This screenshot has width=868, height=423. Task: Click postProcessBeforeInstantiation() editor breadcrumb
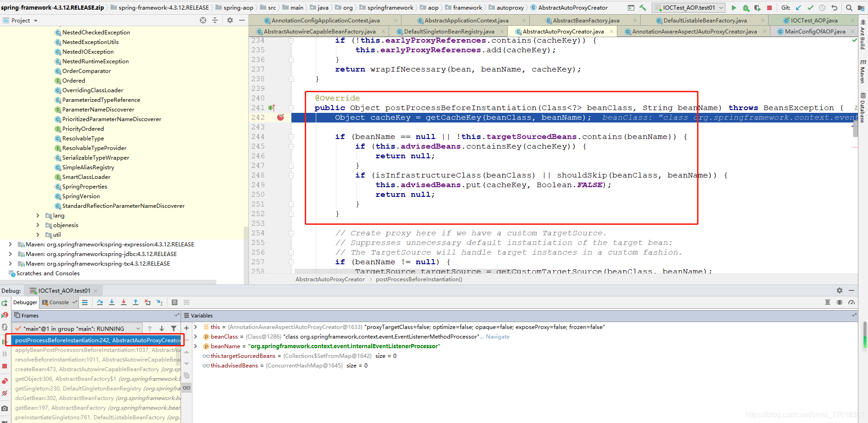point(419,279)
